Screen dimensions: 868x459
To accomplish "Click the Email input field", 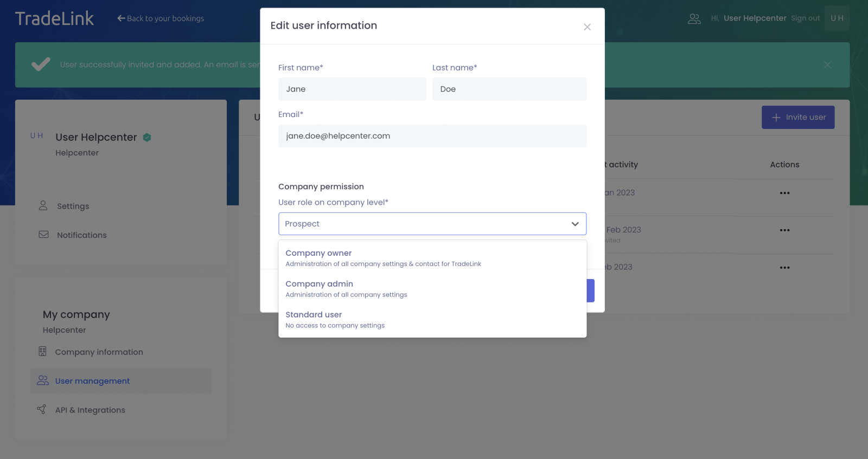I will tap(432, 136).
